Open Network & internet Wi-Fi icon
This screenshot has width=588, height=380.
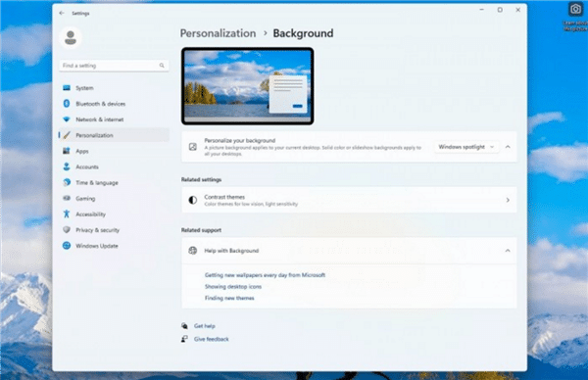point(67,119)
